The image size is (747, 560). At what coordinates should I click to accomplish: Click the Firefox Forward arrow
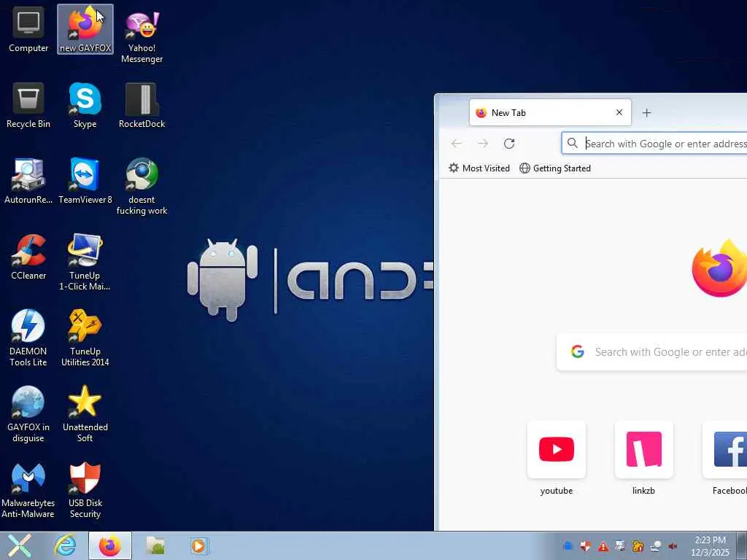(483, 144)
